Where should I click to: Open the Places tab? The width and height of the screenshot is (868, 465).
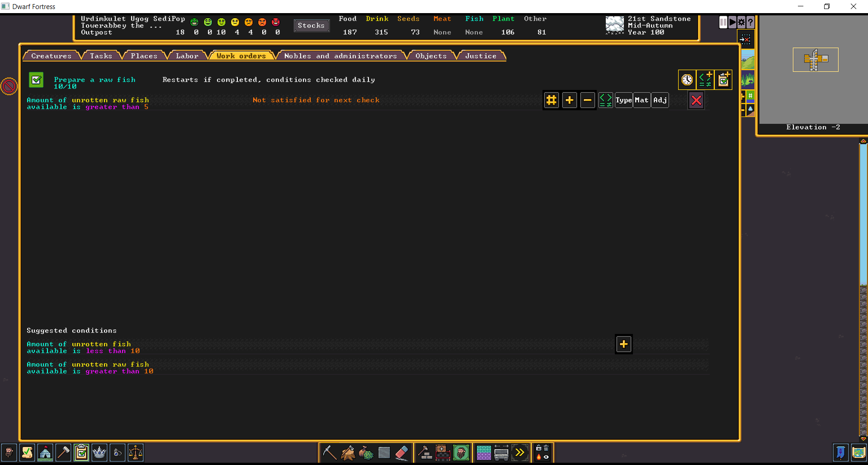click(x=144, y=56)
